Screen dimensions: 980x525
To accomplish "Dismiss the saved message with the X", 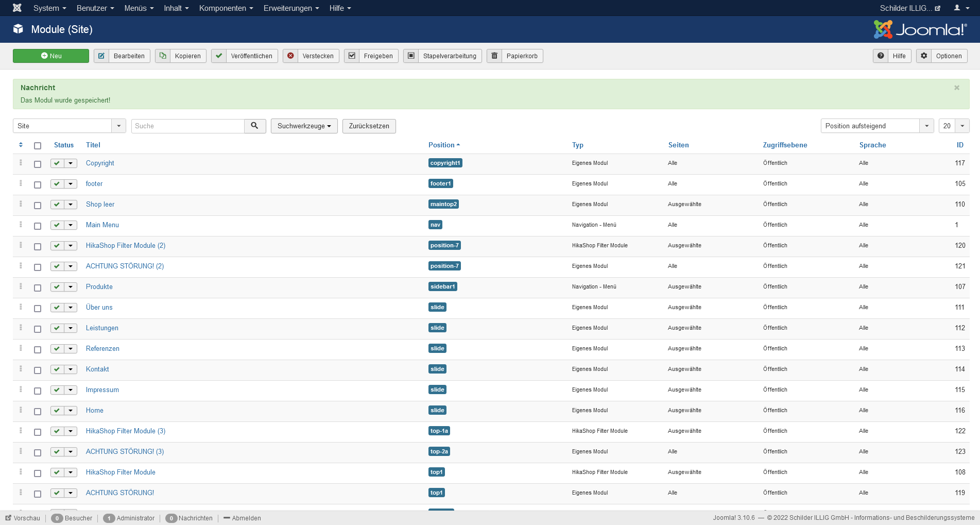I will coord(956,88).
